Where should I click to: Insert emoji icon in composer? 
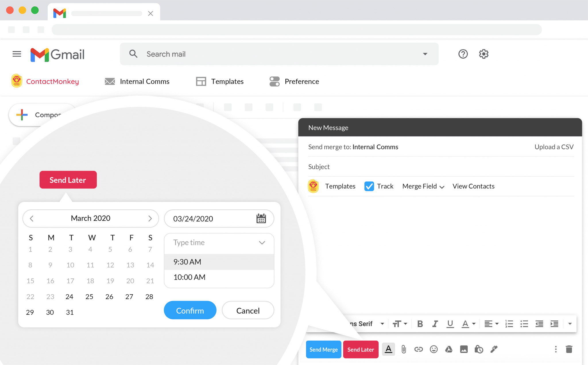(x=434, y=349)
